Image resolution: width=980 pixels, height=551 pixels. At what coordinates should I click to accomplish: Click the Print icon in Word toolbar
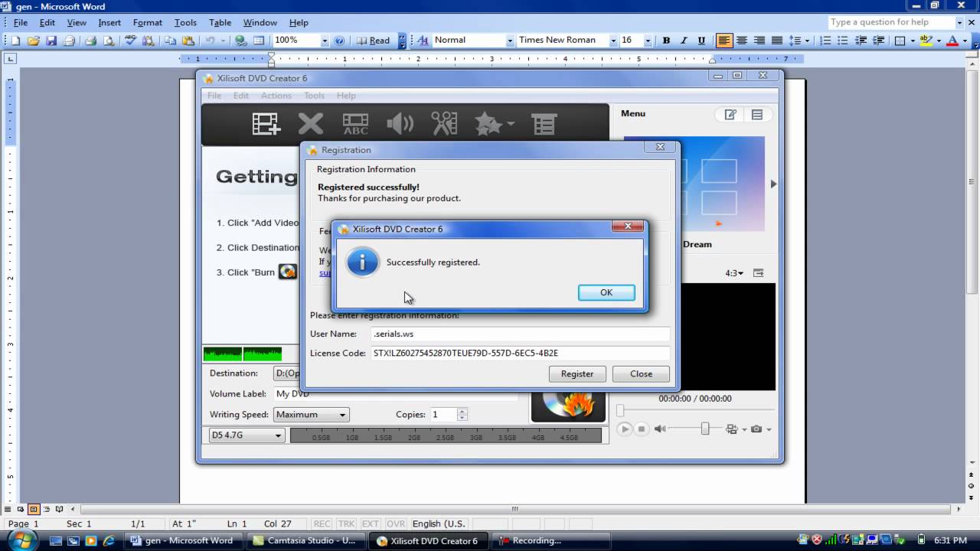coord(90,41)
